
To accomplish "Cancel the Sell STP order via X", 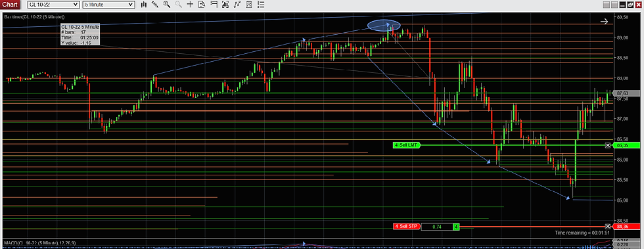I will pyautogui.click(x=608, y=227).
